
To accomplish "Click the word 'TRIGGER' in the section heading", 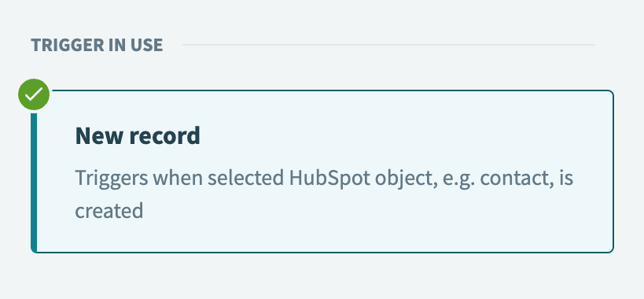I will click(x=68, y=45).
